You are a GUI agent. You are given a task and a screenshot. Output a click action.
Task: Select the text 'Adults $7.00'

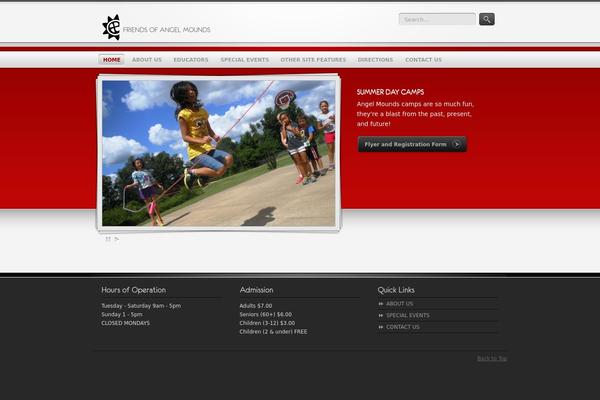click(256, 306)
